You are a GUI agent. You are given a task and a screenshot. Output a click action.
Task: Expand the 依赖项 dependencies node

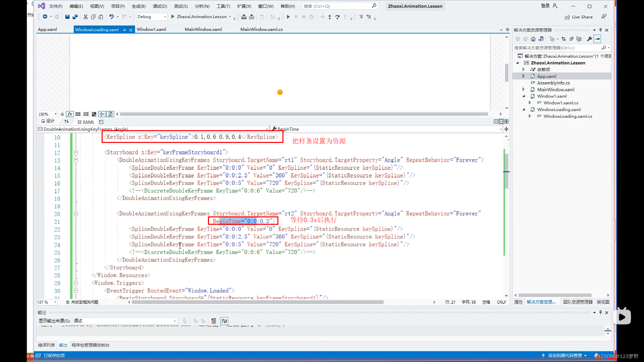[523, 69]
